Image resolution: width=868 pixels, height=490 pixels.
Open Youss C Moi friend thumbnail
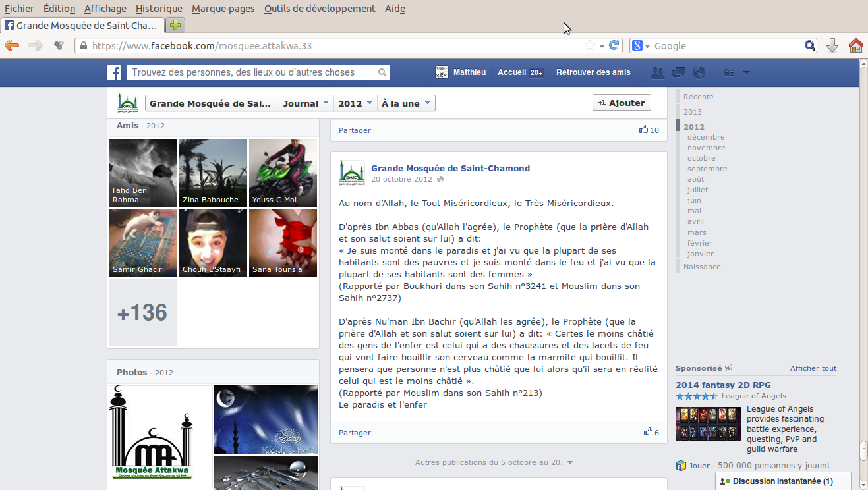pyautogui.click(x=283, y=173)
